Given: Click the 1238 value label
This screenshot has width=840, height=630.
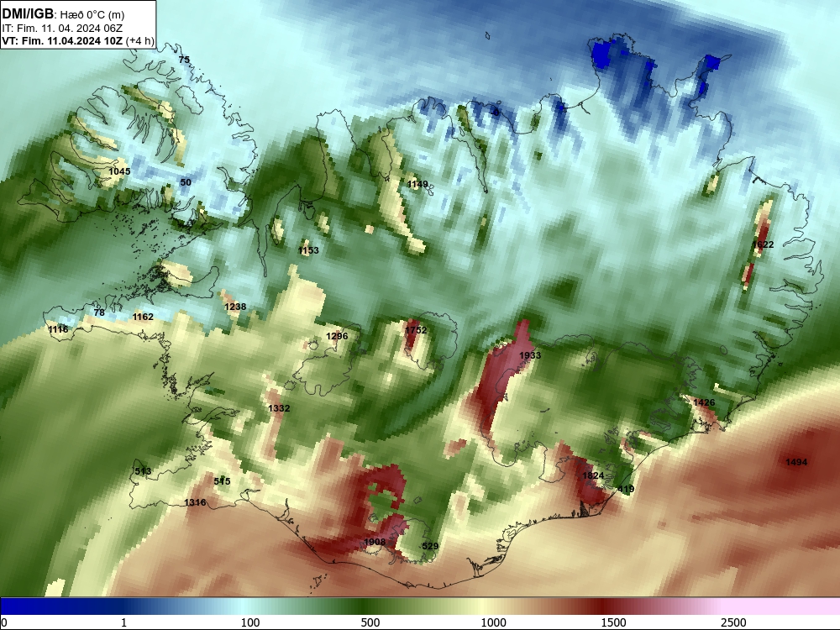Looking at the screenshot, I should pyautogui.click(x=235, y=307).
